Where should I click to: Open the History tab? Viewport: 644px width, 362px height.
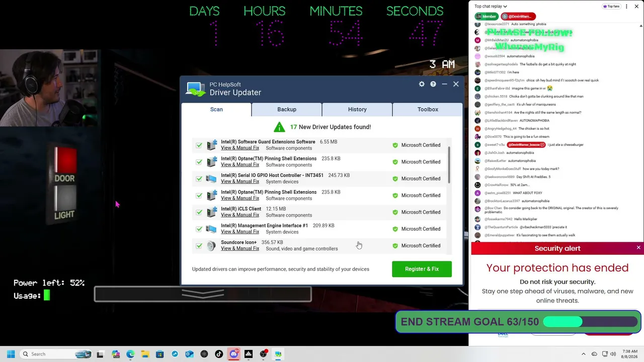[357, 109]
